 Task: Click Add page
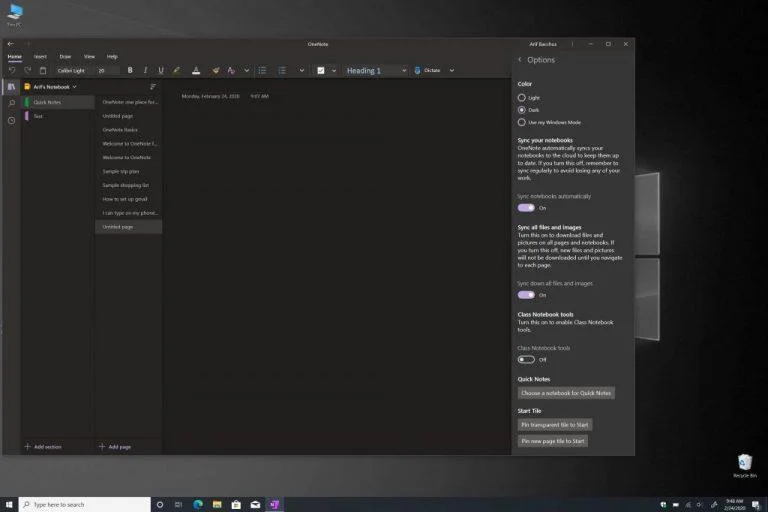(x=115, y=447)
